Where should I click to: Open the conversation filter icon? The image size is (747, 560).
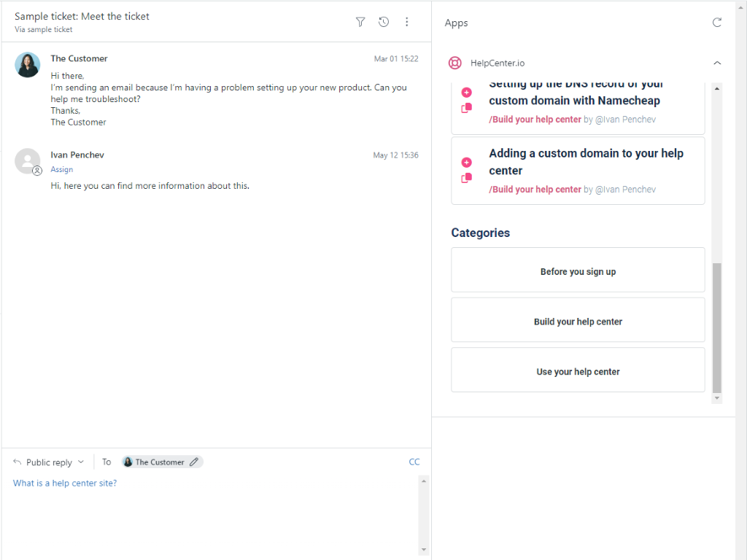coord(360,22)
